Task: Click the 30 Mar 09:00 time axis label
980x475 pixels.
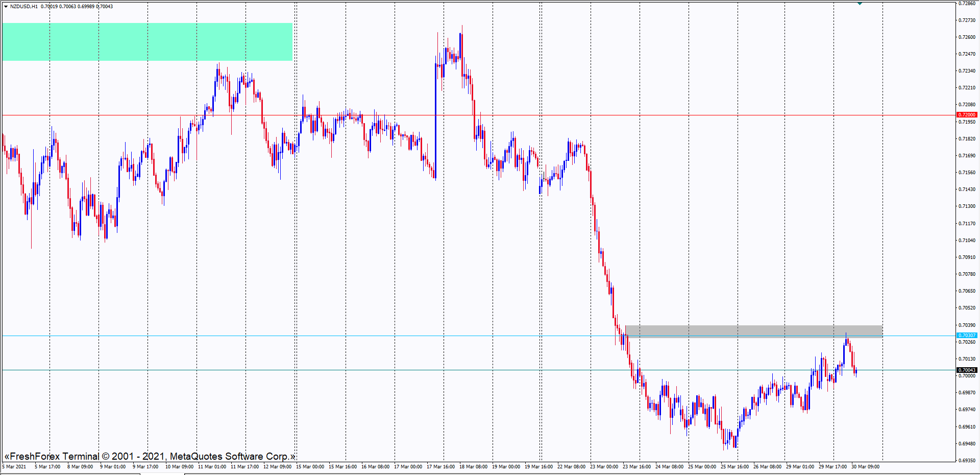Action: coord(865,466)
